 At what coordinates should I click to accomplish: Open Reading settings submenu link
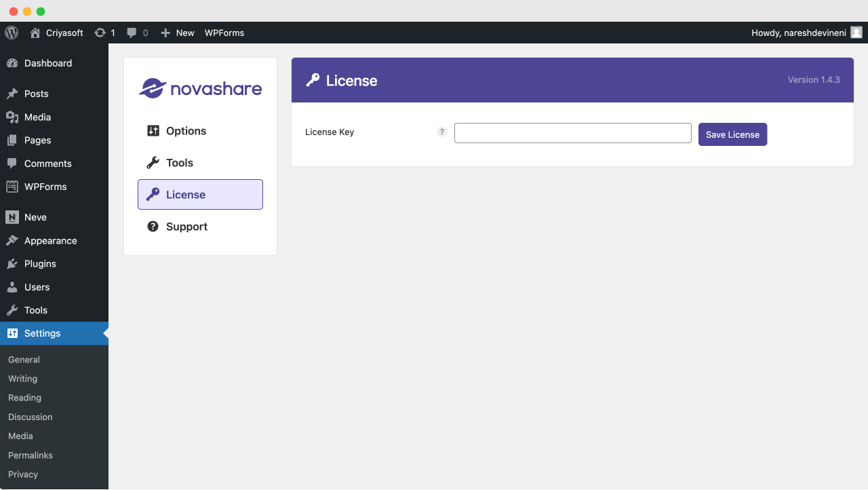[24, 398]
